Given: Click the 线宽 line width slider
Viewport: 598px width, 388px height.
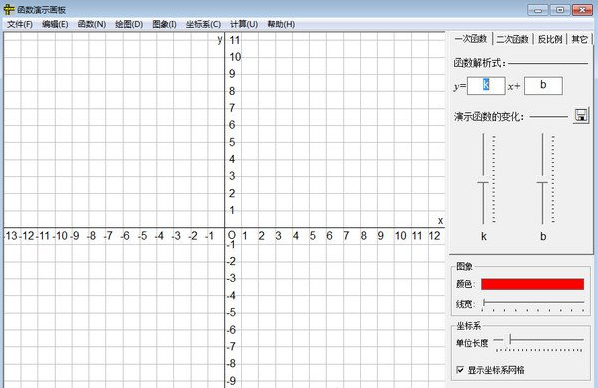Looking at the screenshot, I should (533, 304).
